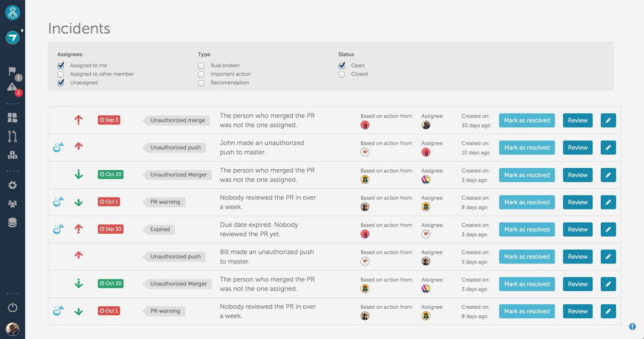Go to the dashboard tiles icon
Viewport: 644px width, 339px height.
(13, 118)
